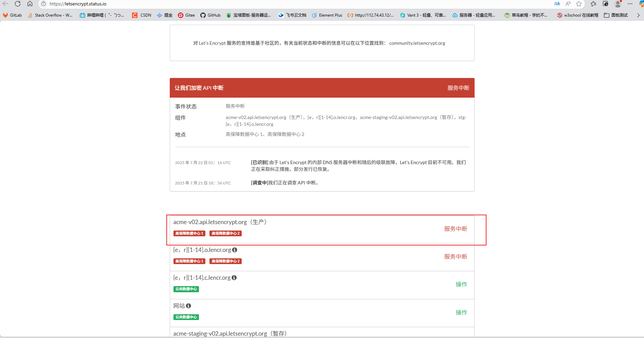Open the 宝塔面板 bookmark
The image size is (644, 338).
click(x=249, y=15)
